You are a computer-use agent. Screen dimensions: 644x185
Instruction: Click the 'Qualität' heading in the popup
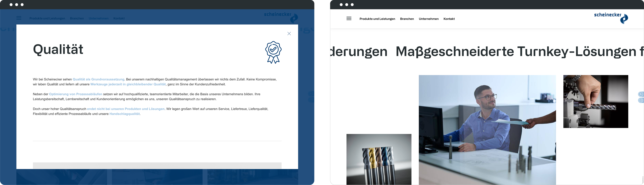tap(58, 50)
